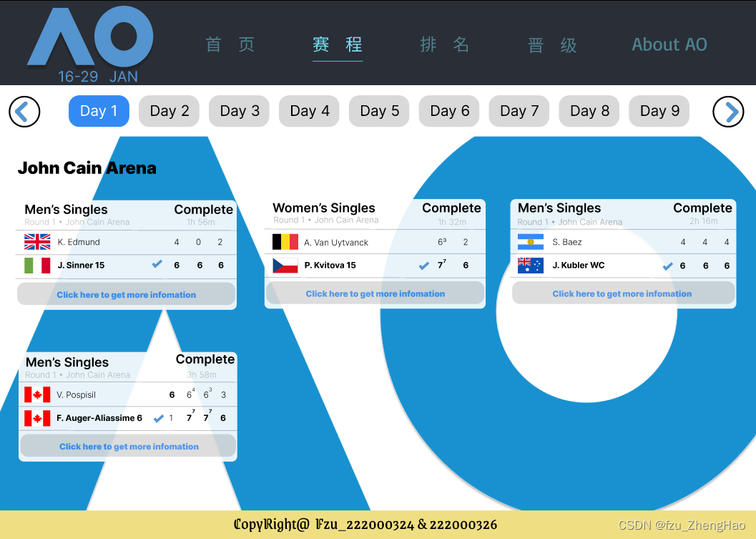Go to previous days with left arrow
Viewport: 756px width, 539px height.
[x=24, y=112]
